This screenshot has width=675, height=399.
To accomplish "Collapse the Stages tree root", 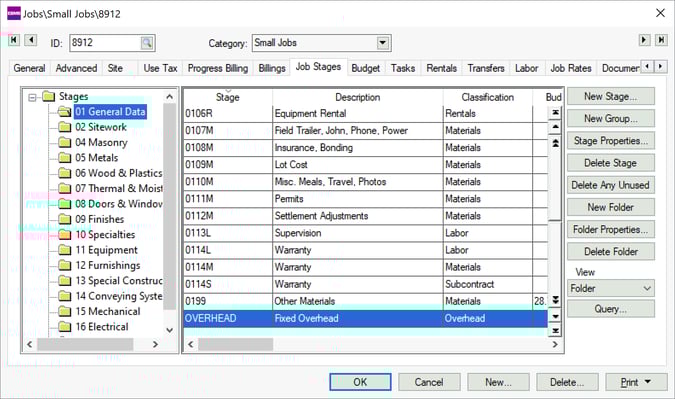I will pyautogui.click(x=32, y=97).
